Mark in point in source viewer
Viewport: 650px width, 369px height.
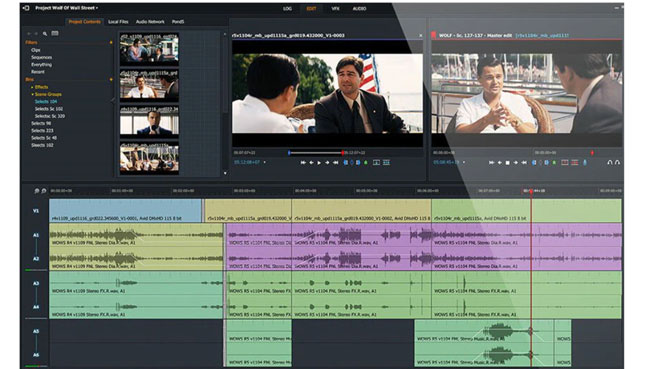346,163
